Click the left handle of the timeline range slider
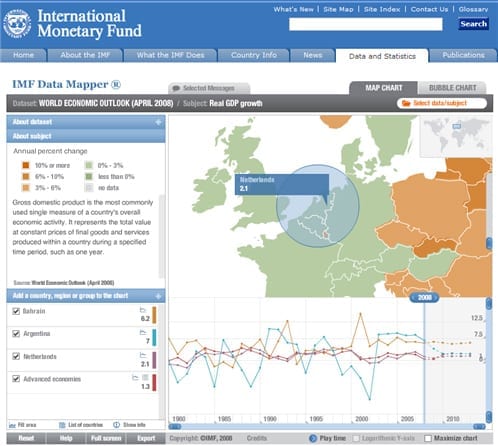 pyautogui.click(x=175, y=426)
